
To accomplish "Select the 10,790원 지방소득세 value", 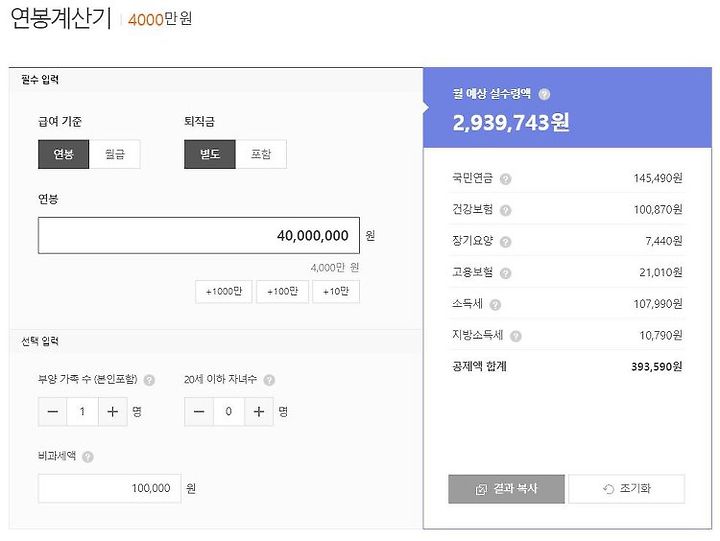I will [661, 336].
